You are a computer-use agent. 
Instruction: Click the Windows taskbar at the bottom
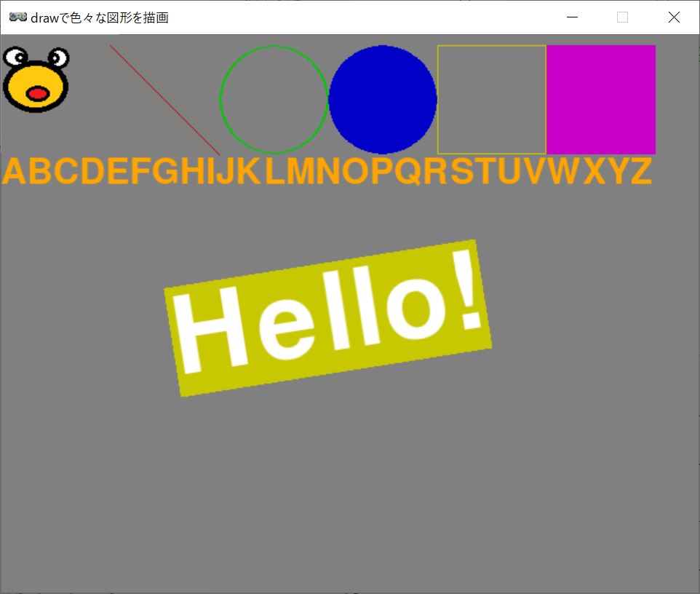tap(350, 591)
